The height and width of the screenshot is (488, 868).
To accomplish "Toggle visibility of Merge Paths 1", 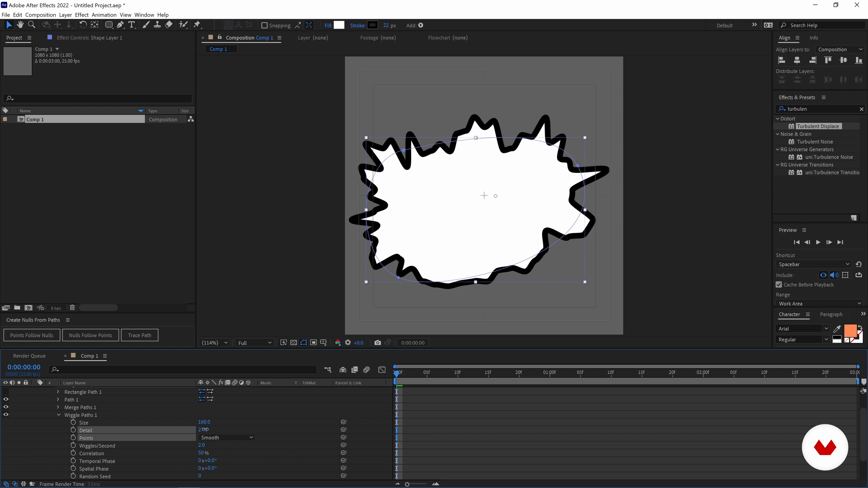I will 6,407.
